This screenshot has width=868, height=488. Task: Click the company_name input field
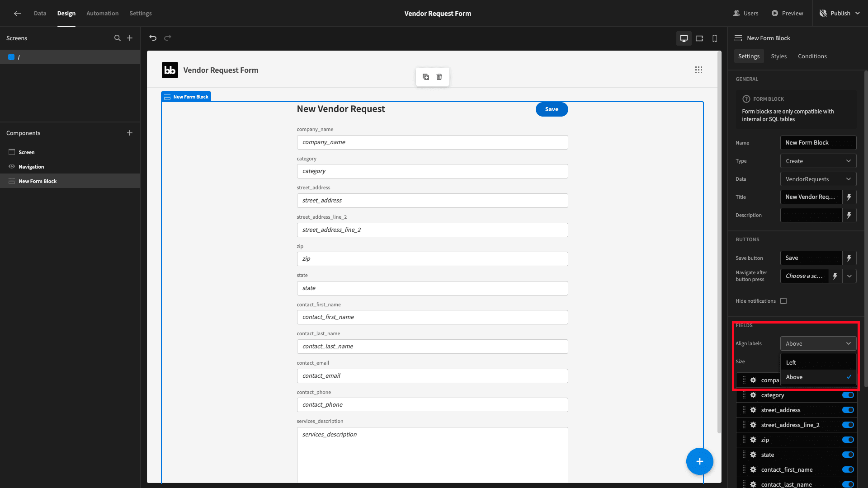(x=432, y=142)
